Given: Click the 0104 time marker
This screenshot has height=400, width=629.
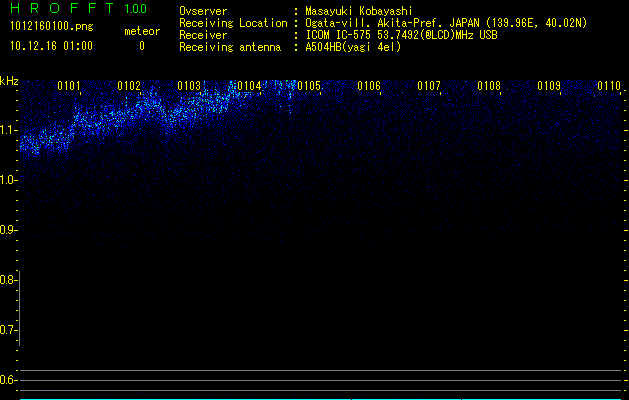Looking at the screenshot, I should coord(249,86).
